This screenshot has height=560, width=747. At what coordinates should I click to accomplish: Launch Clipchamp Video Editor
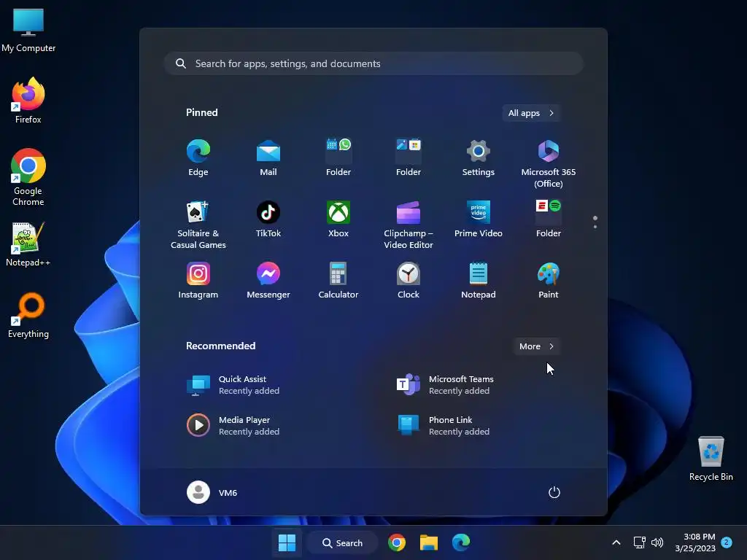[x=409, y=225]
